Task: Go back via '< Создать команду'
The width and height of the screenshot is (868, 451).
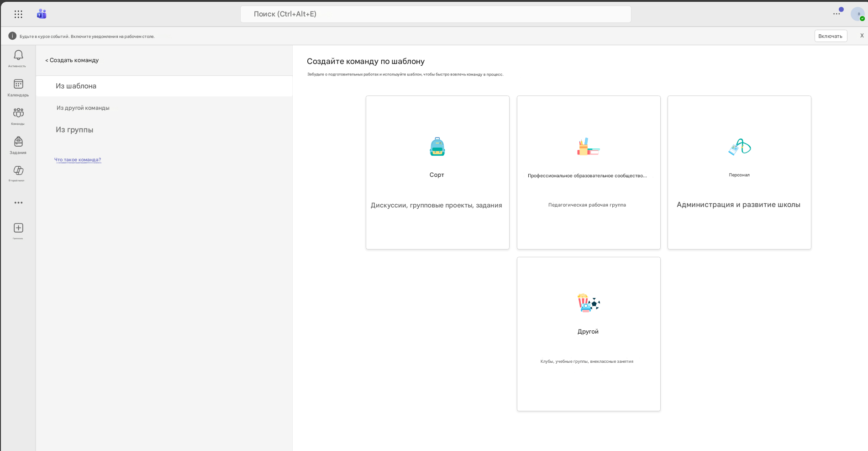Action: [x=72, y=60]
